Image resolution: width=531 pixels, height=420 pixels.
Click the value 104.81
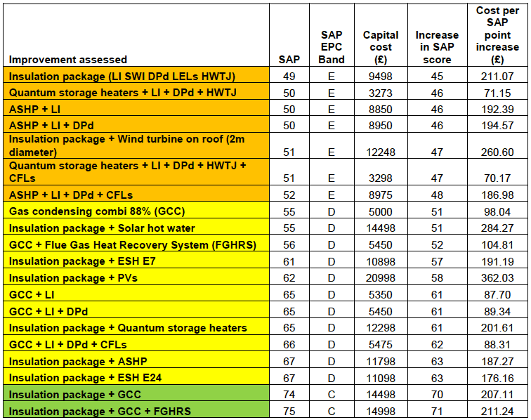(497, 245)
